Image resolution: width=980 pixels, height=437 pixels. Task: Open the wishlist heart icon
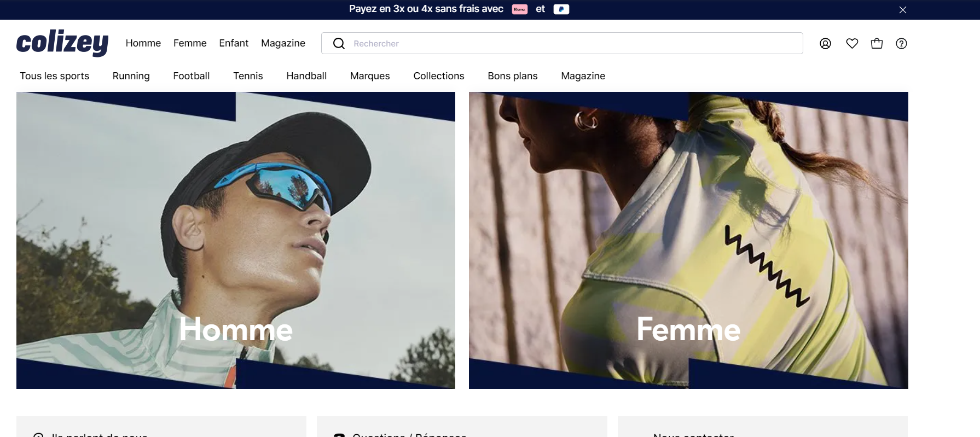852,44
